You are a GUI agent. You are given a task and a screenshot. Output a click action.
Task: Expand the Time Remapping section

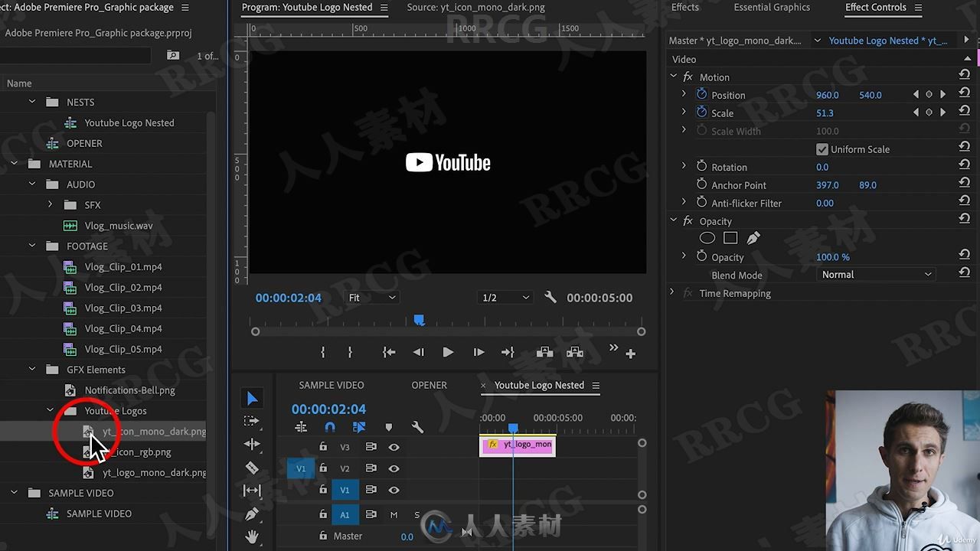click(672, 292)
